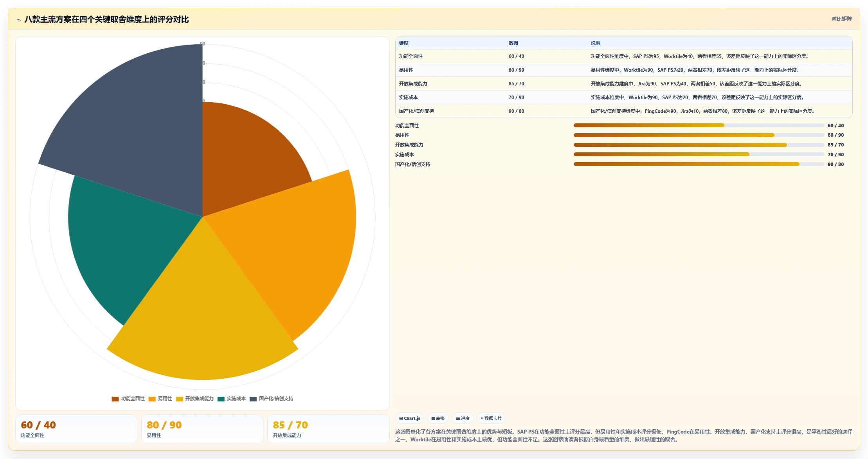
Task: Select the 实施成本 cell in the table
Action: click(409, 98)
